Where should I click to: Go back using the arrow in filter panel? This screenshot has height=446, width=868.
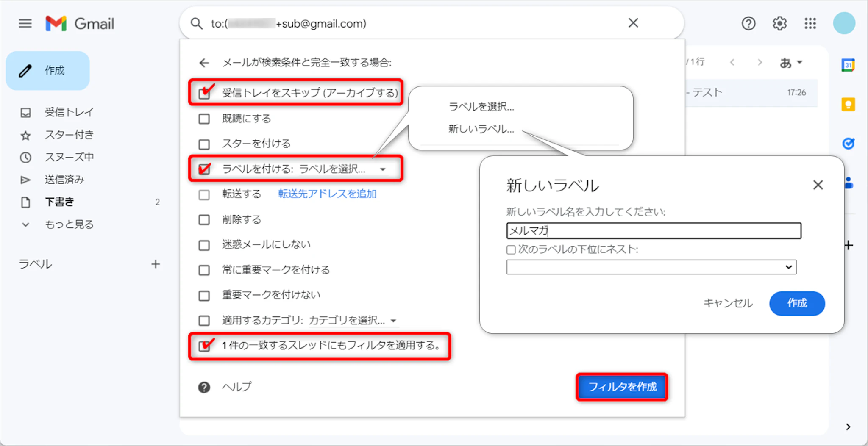click(204, 63)
